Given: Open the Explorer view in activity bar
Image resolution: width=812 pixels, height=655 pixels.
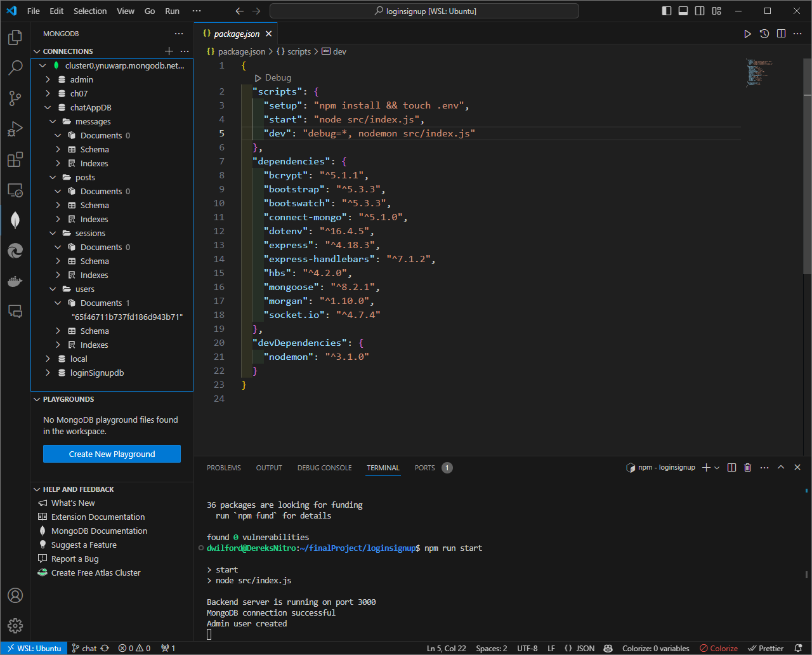Looking at the screenshot, I should tap(15, 37).
